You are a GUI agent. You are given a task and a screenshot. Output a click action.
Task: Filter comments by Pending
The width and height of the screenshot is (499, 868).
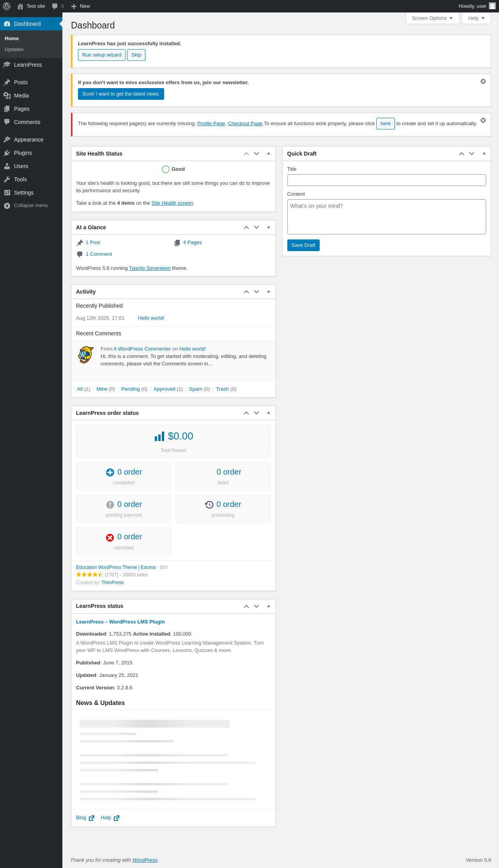click(130, 389)
